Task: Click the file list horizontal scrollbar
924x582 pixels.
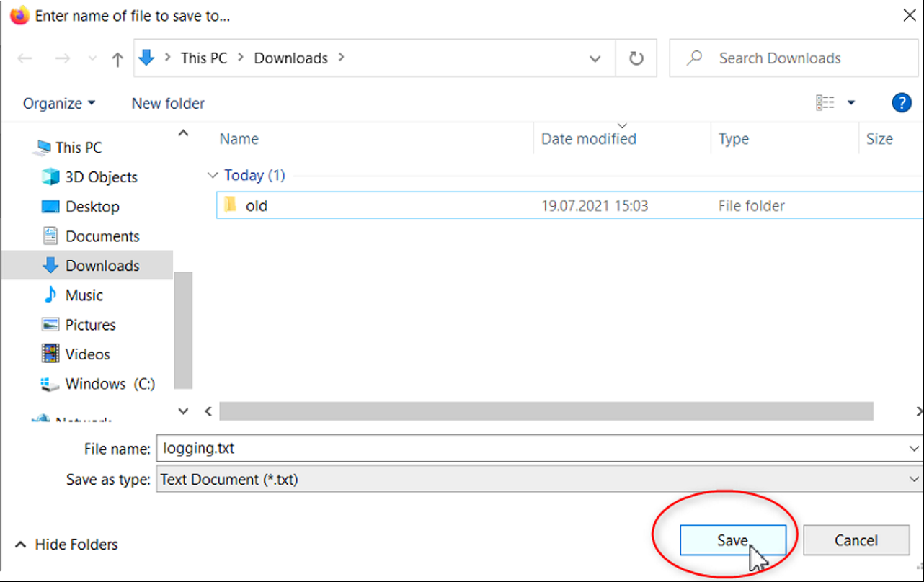Action: coord(546,411)
